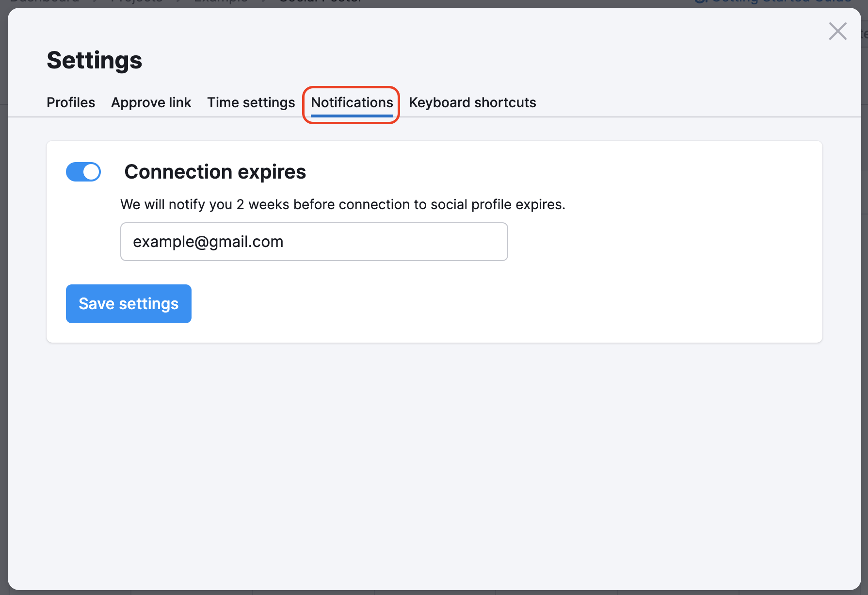Select the text example@gmail.com

209,241
